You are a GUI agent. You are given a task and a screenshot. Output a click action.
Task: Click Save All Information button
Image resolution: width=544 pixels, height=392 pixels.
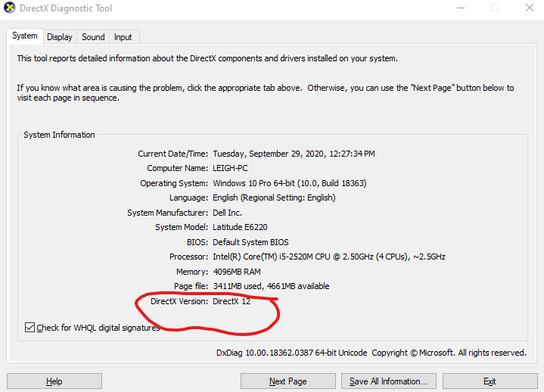(388, 381)
